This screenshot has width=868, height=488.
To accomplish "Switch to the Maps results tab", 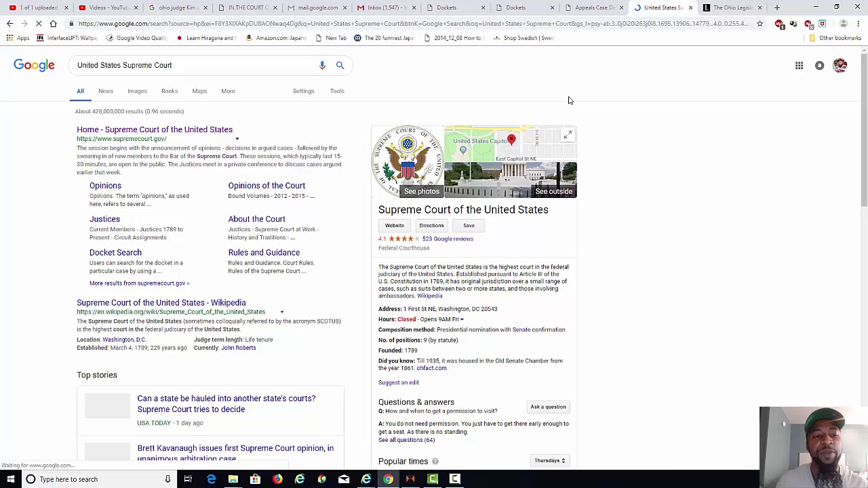I will [x=199, y=91].
